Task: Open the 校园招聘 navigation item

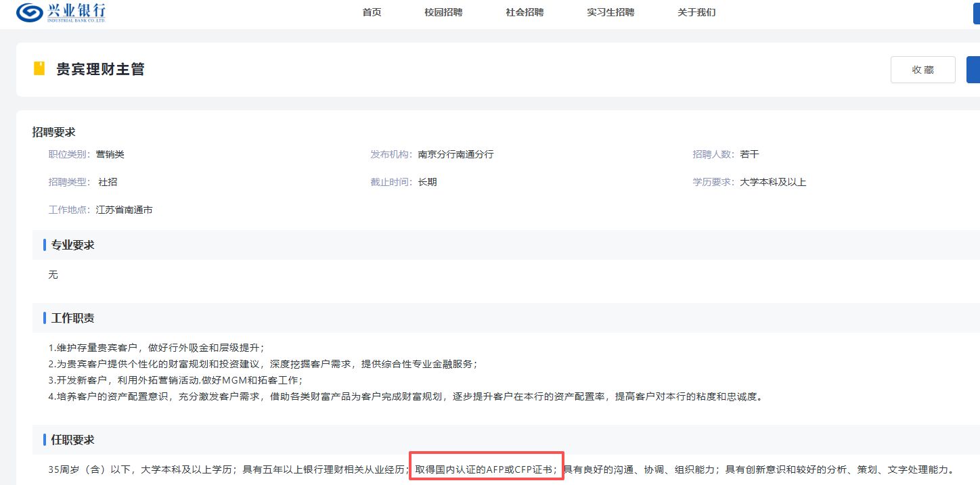Action: pos(443,12)
